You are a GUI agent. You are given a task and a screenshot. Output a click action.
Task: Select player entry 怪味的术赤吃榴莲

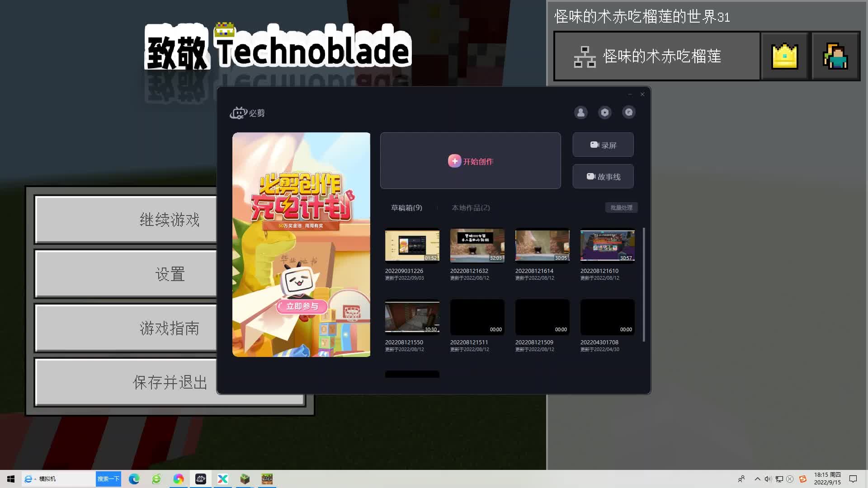(657, 56)
